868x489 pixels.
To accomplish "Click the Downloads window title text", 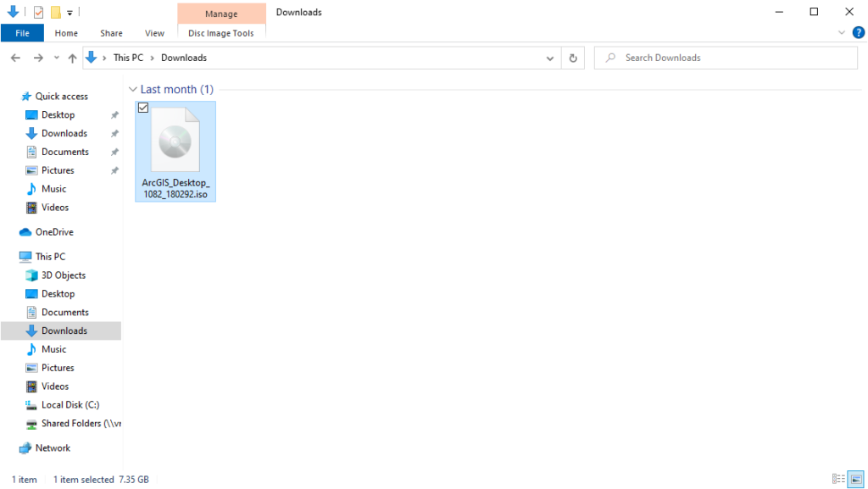I will [x=299, y=12].
